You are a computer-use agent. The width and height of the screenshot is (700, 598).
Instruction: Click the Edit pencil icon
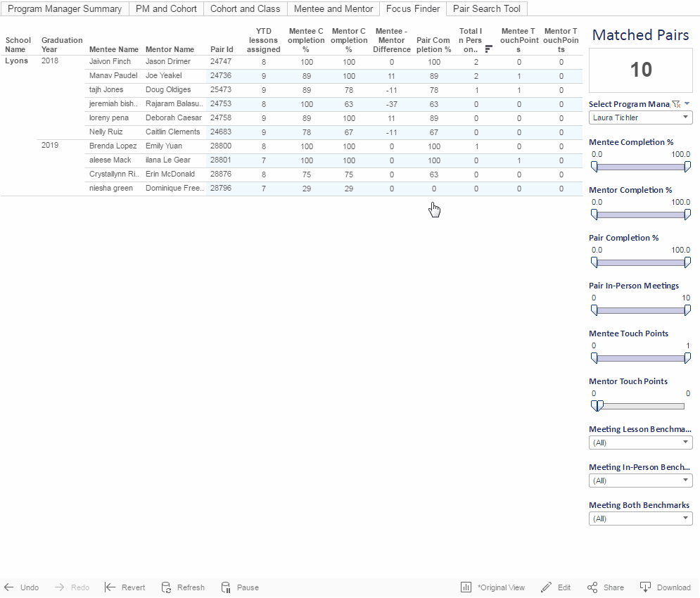pos(546,587)
